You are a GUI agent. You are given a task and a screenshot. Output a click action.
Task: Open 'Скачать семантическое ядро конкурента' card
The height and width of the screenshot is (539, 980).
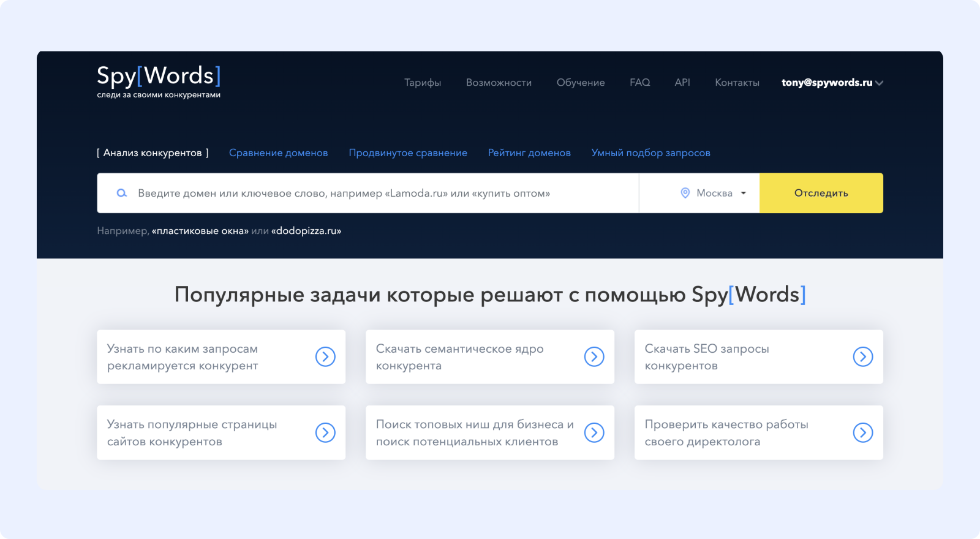(x=490, y=357)
